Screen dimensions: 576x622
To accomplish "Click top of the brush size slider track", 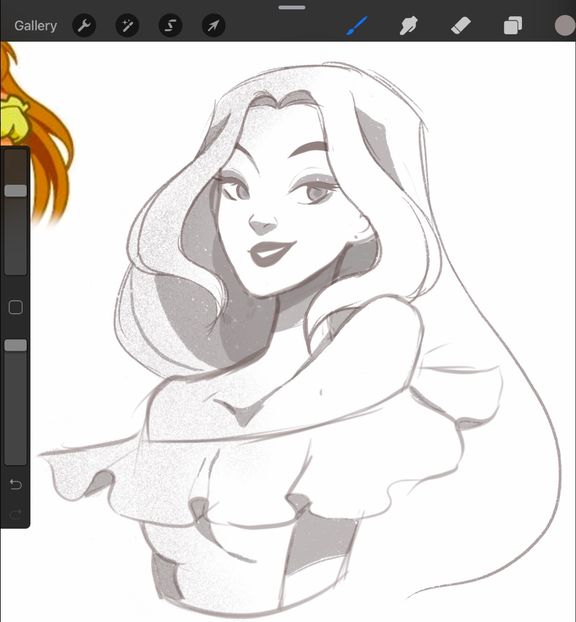I will pyautogui.click(x=15, y=156).
